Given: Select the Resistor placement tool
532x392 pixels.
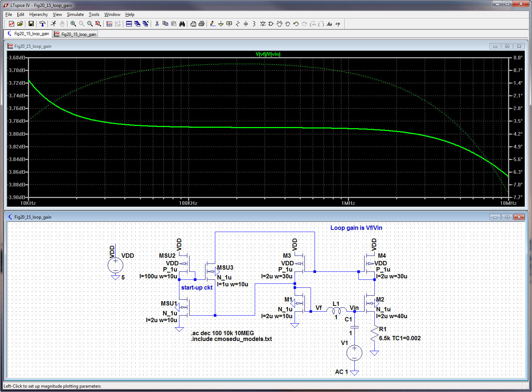Looking at the screenshot, I should click(238, 24).
